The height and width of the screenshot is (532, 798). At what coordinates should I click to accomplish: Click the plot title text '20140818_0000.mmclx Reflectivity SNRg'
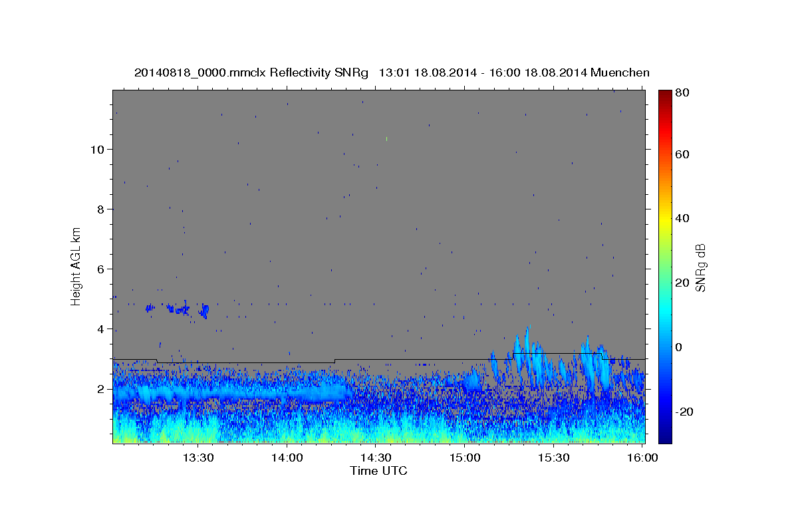click(x=251, y=72)
